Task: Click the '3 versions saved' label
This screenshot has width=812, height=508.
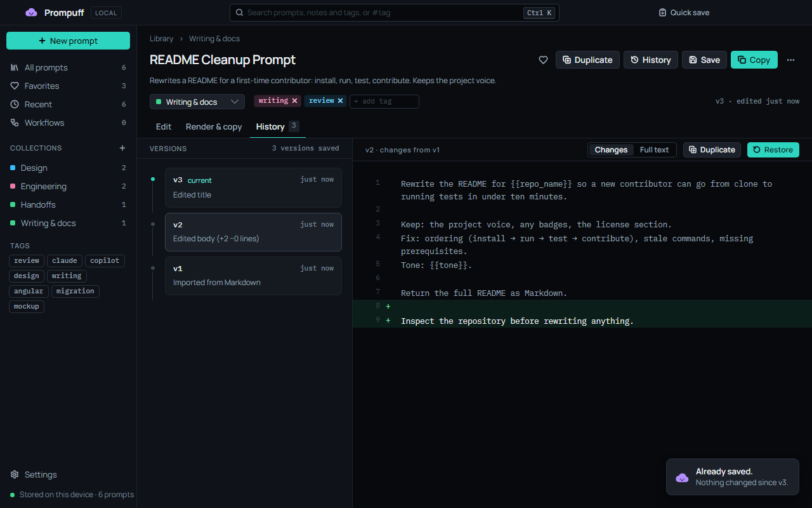Action: (x=306, y=148)
